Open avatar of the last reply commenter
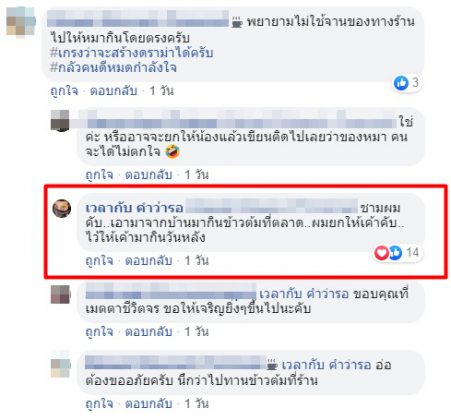The width and height of the screenshot is (451, 420). pyautogui.click(x=60, y=367)
